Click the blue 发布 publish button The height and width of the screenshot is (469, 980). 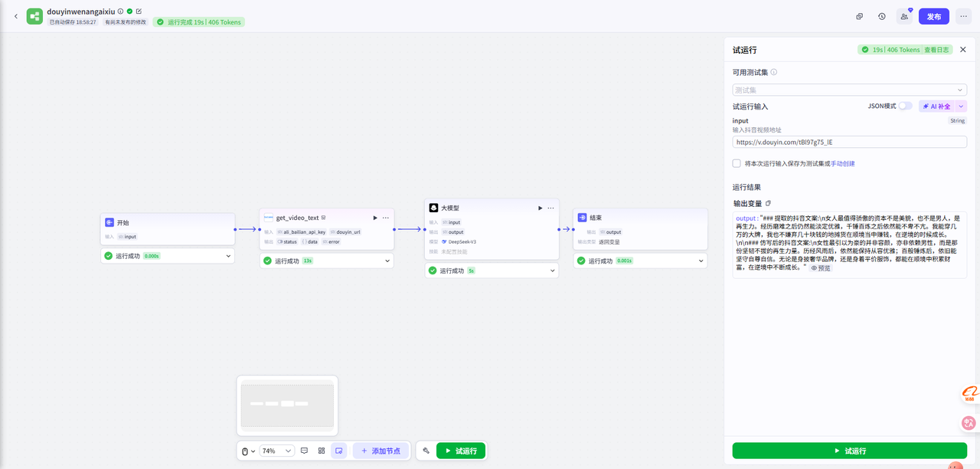click(x=934, y=16)
